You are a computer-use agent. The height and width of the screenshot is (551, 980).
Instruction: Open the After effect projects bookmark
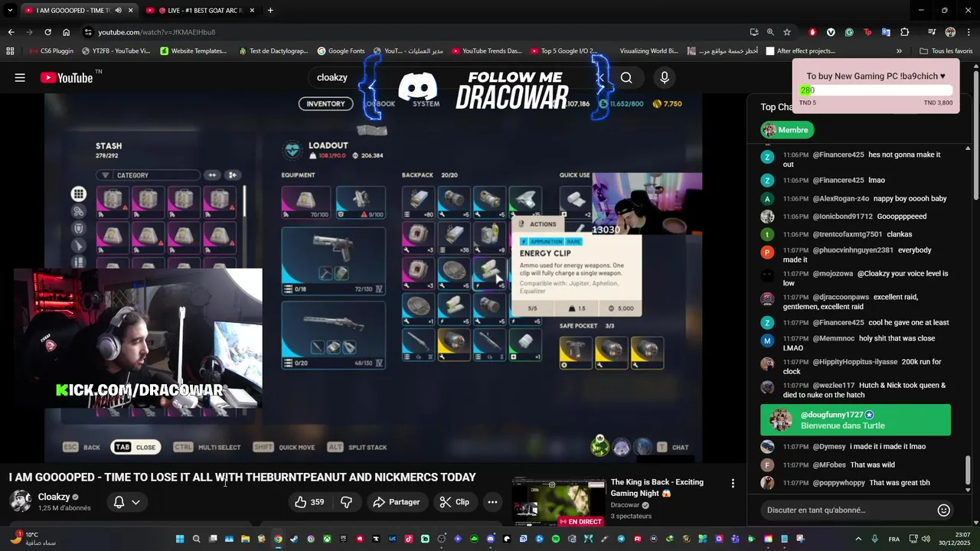(800, 51)
